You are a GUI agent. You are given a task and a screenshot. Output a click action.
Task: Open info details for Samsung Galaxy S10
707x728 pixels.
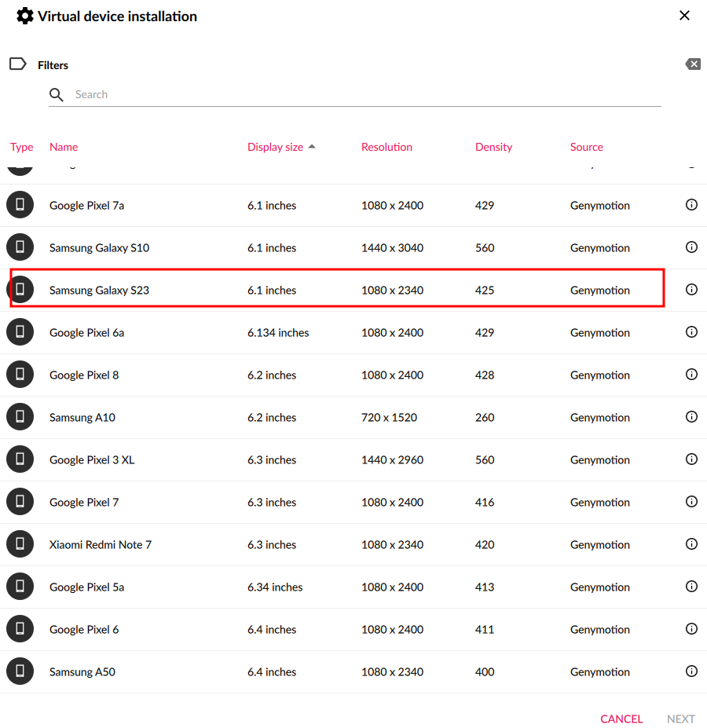click(691, 247)
